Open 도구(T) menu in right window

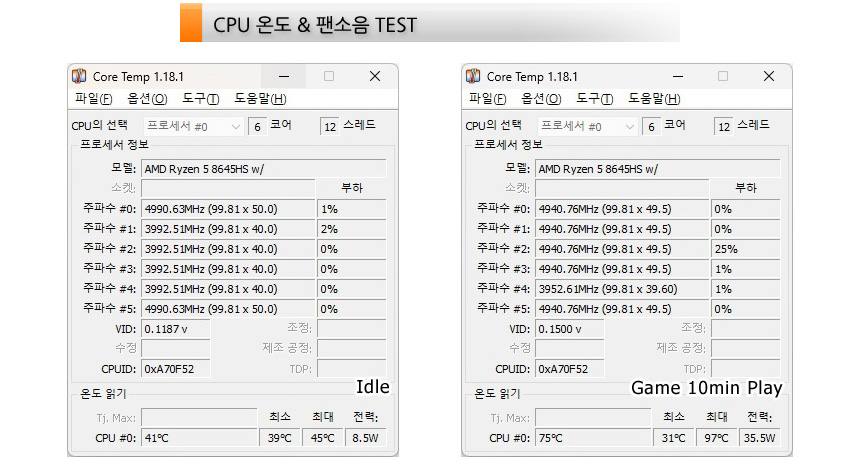click(x=594, y=99)
